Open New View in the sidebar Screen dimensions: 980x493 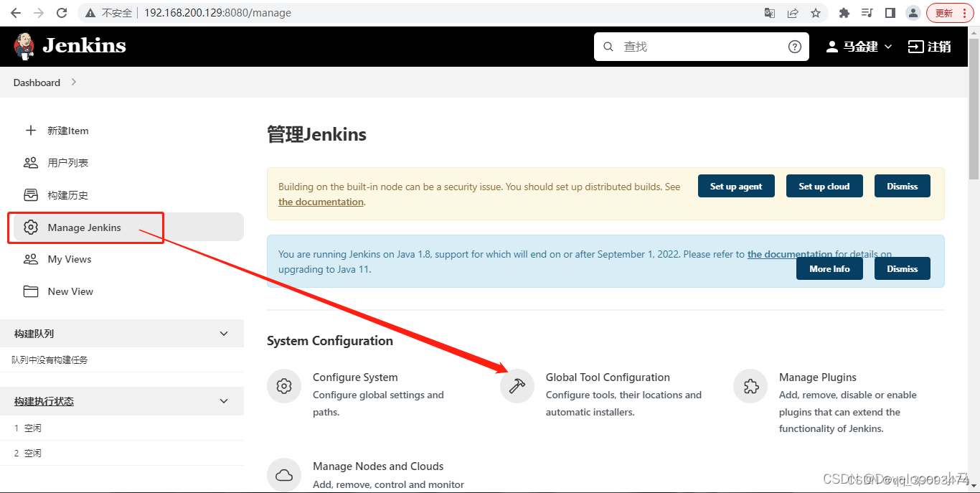coord(128,291)
